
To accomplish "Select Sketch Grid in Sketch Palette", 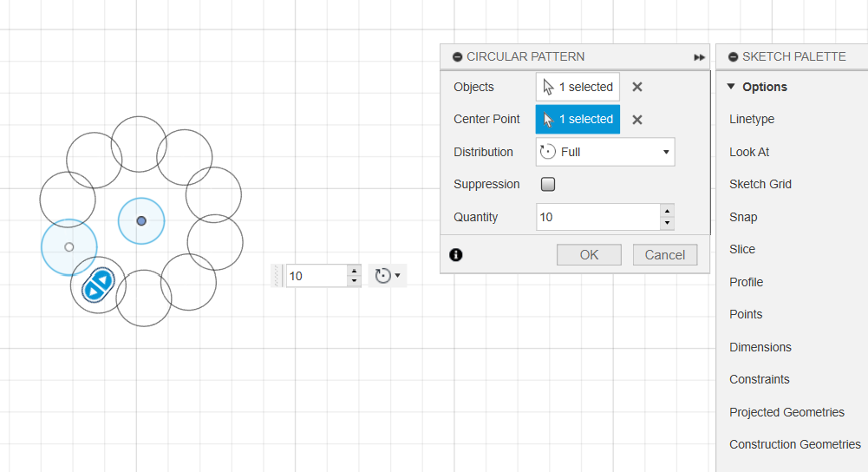I will tap(760, 184).
